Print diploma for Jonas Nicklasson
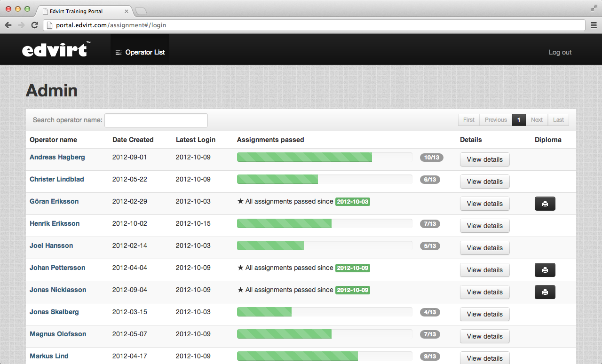The height and width of the screenshot is (364, 602). 545,292
